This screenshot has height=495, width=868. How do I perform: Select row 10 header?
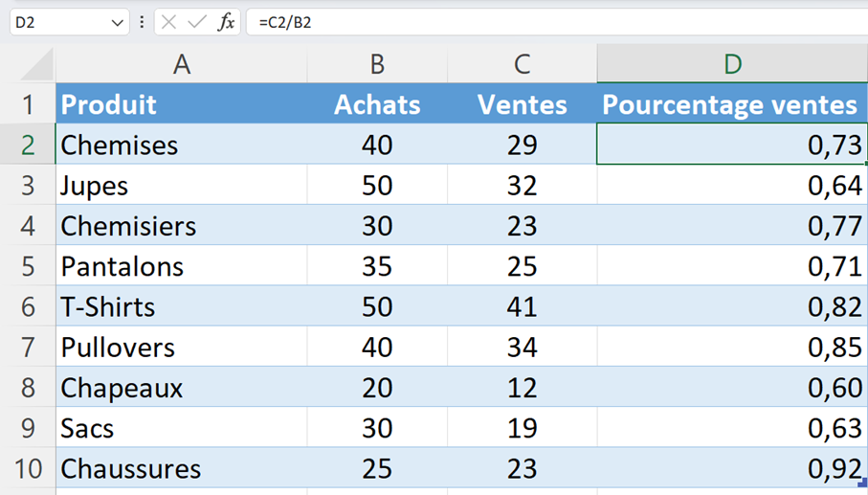28,468
